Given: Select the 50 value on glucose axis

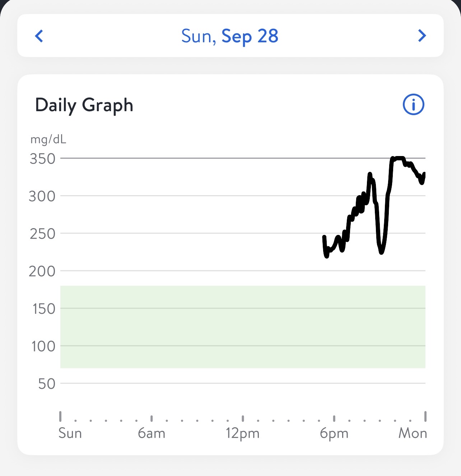Looking at the screenshot, I should pos(47,384).
